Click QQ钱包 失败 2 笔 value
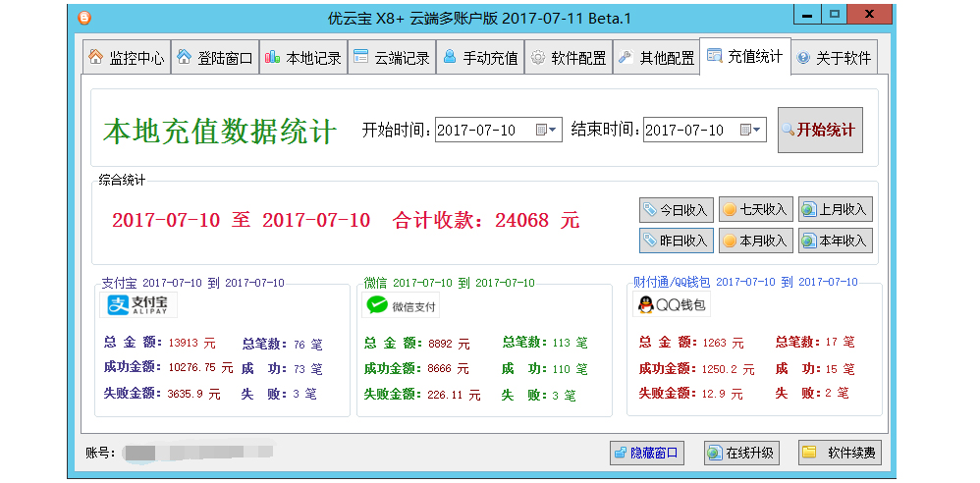 (837, 393)
